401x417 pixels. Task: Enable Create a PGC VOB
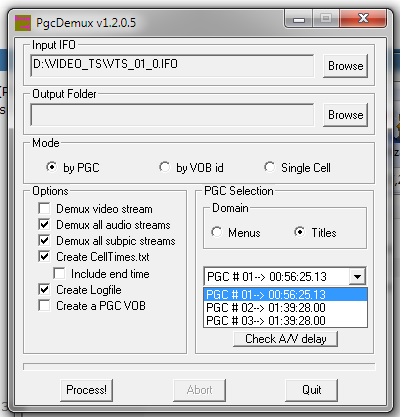[44, 306]
